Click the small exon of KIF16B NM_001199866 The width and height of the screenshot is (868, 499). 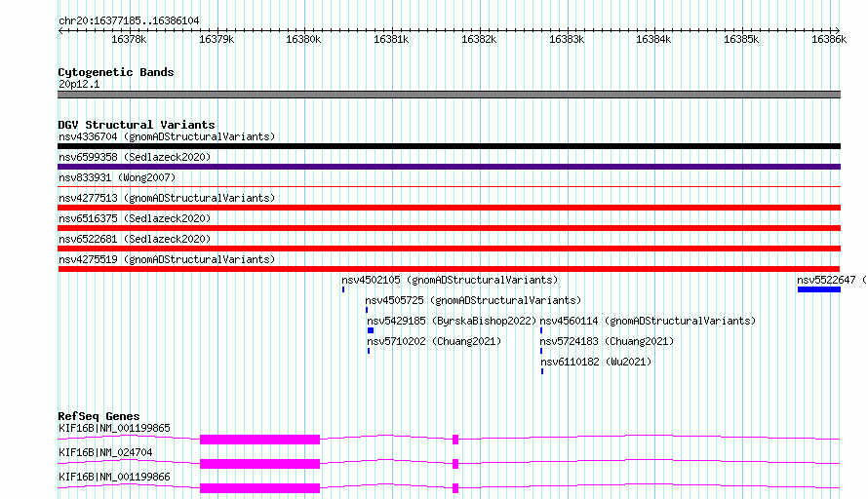(455, 488)
